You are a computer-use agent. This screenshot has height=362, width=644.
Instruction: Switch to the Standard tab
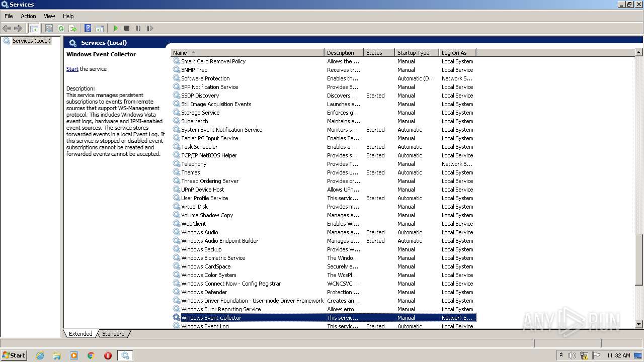[x=113, y=334]
